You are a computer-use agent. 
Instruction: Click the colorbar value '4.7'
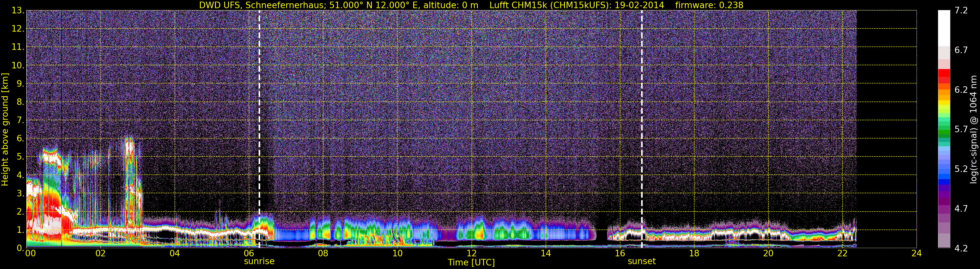961,209
